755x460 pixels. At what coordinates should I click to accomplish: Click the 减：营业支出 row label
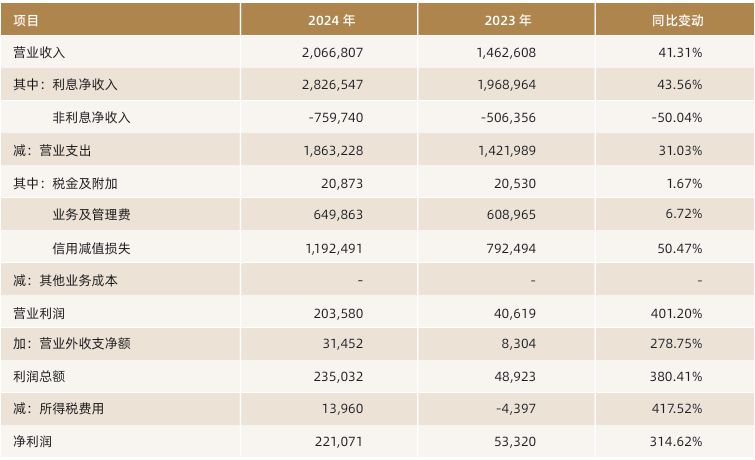pos(53,150)
